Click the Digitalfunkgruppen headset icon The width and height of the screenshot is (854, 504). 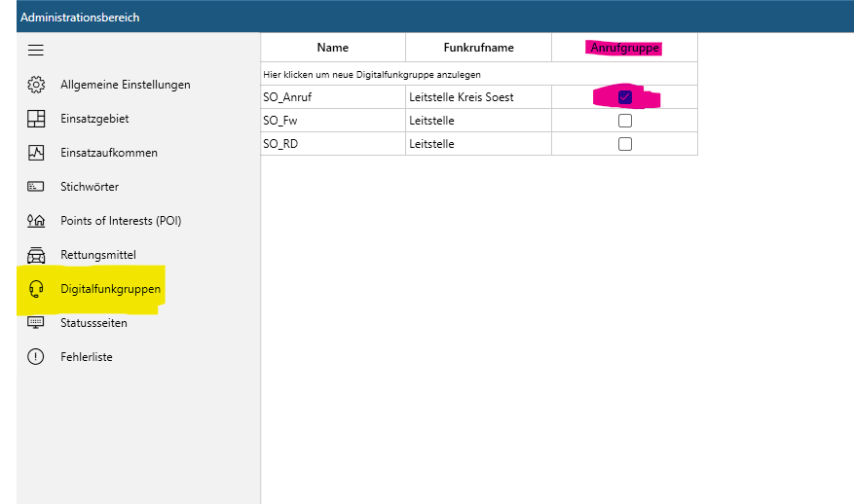pos(36,288)
